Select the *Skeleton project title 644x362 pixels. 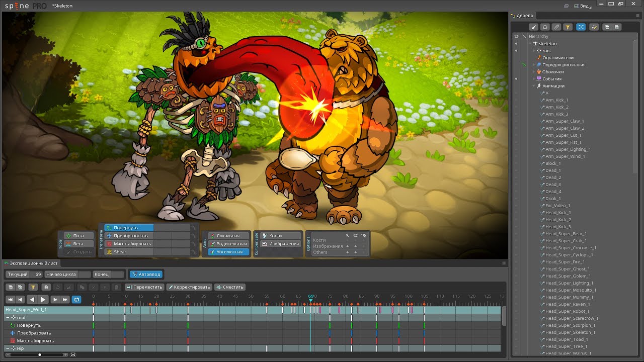click(62, 6)
